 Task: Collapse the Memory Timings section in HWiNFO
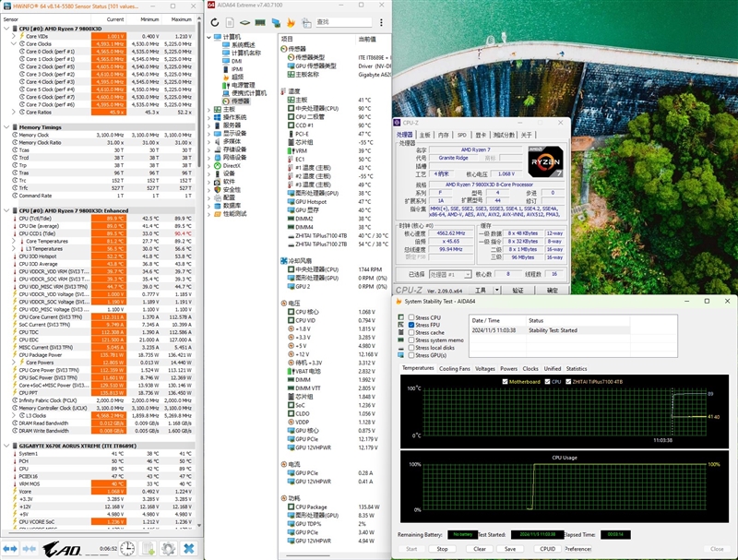click(6, 127)
